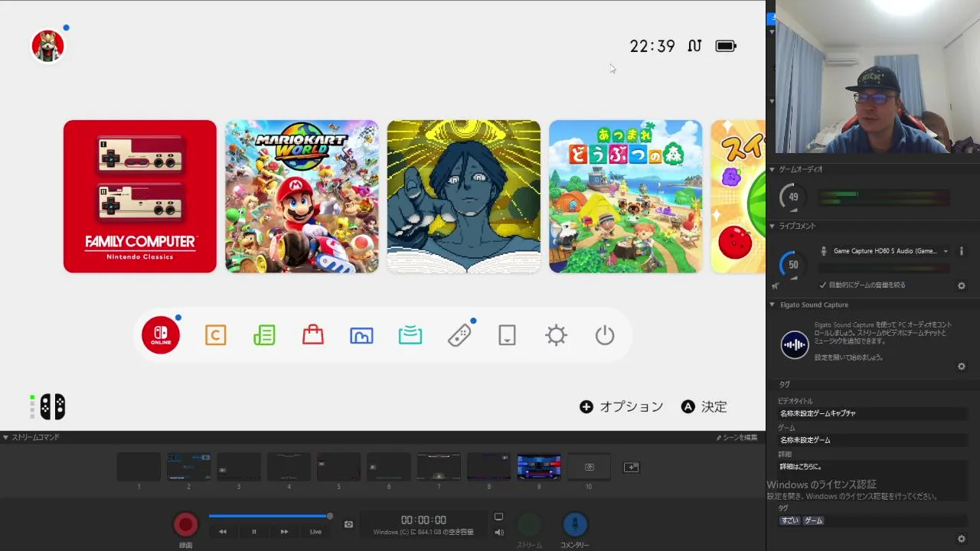The image size is (980, 551).
Task: Start recording with the red record button
Action: click(x=185, y=524)
